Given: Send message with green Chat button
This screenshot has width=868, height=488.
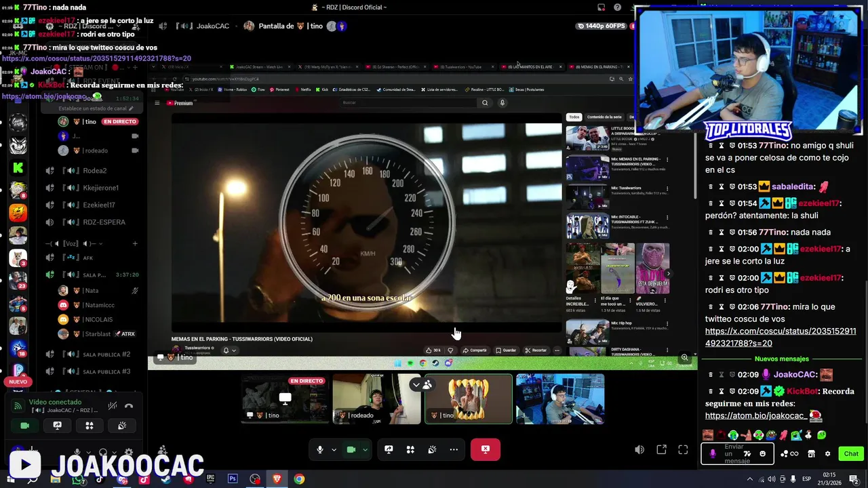Looking at the screenshot, I should (x=851, y=454).
